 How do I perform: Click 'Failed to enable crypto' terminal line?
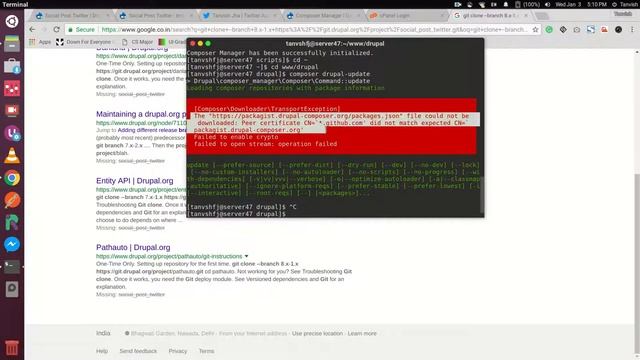(x=236, y=137)
